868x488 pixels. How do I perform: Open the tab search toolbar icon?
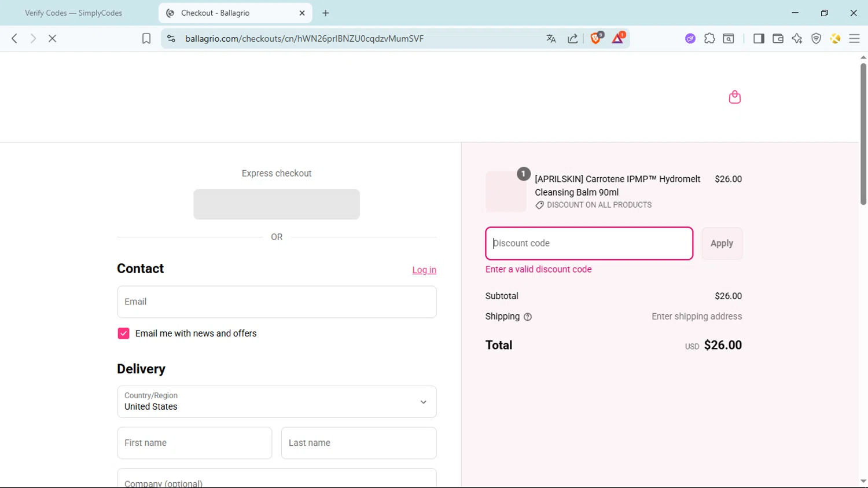[729, 38]
